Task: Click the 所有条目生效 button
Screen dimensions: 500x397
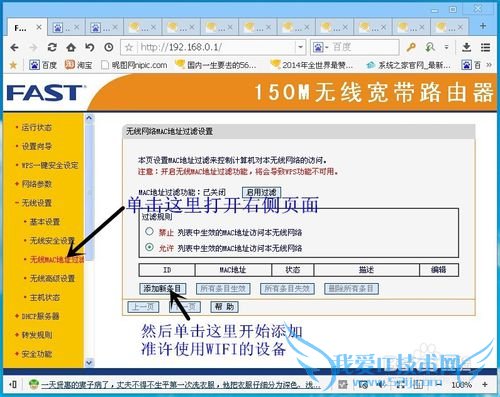Action: (223, 289)
